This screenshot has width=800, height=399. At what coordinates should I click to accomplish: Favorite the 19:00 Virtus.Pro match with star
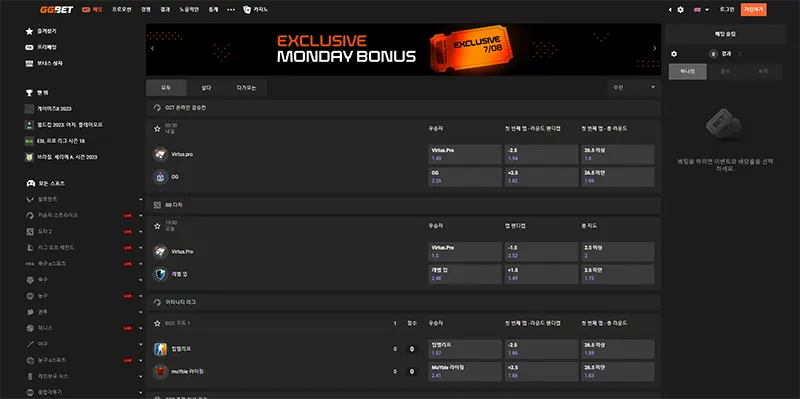[x=157, y=226]
